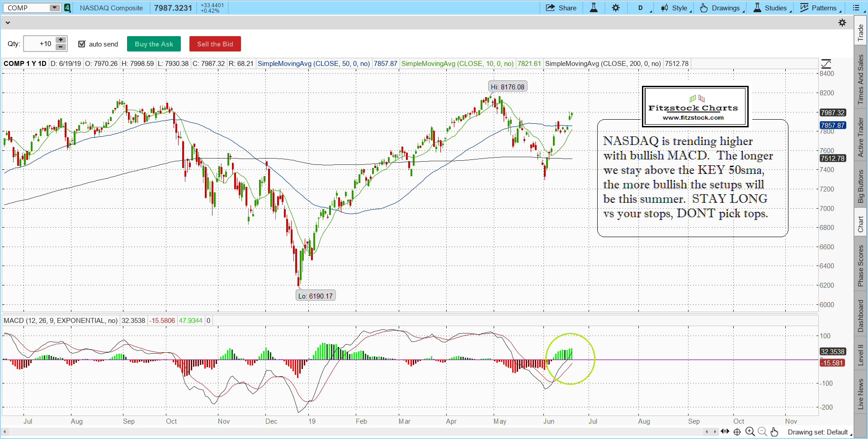The image size is (868, 439).
Task: Click the zoom in magnifier icon
Action: pyautogui.click(x=750, y=432)
